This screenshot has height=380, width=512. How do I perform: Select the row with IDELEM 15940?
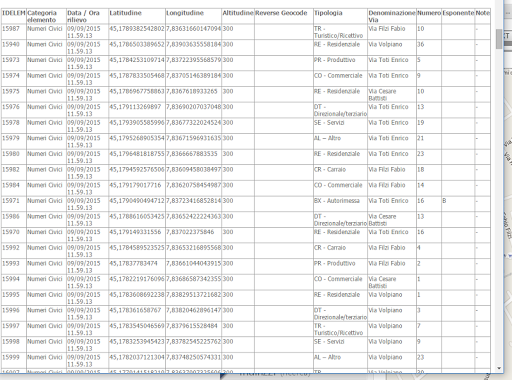246,48
